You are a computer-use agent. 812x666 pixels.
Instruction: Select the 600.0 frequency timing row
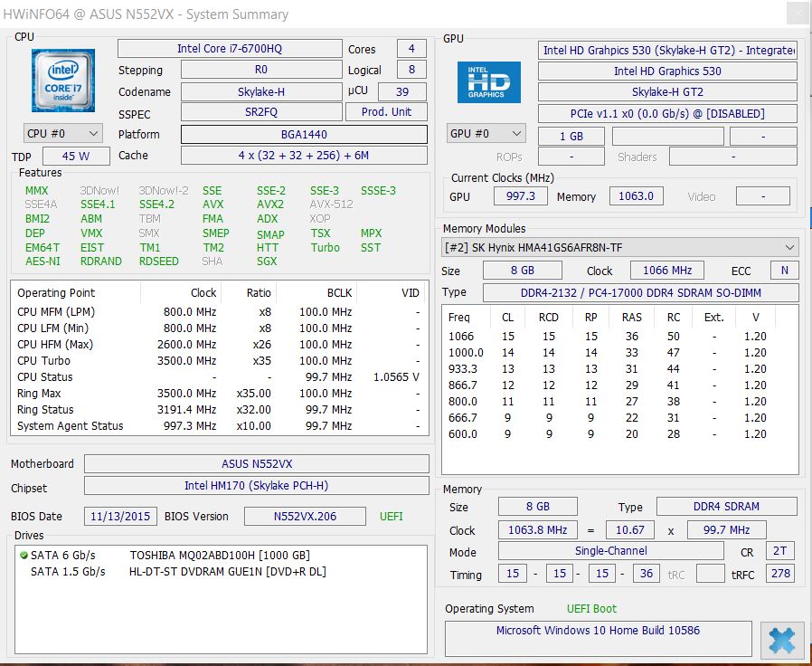(619, 434)
